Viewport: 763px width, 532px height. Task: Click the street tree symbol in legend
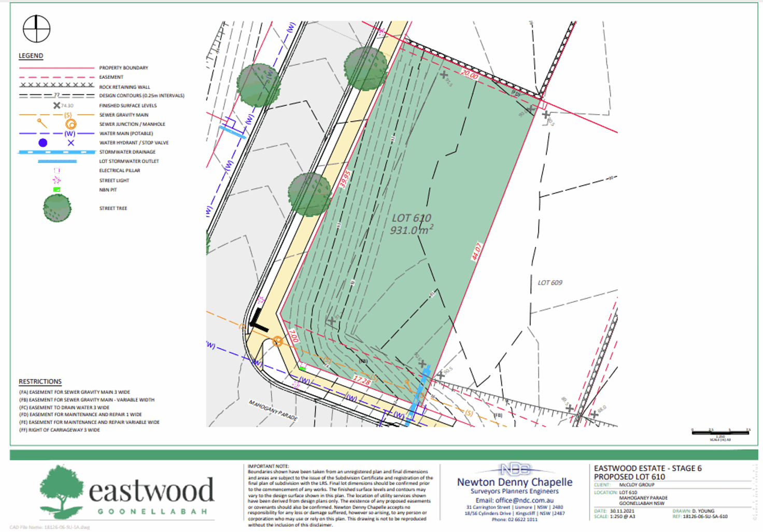57,208
